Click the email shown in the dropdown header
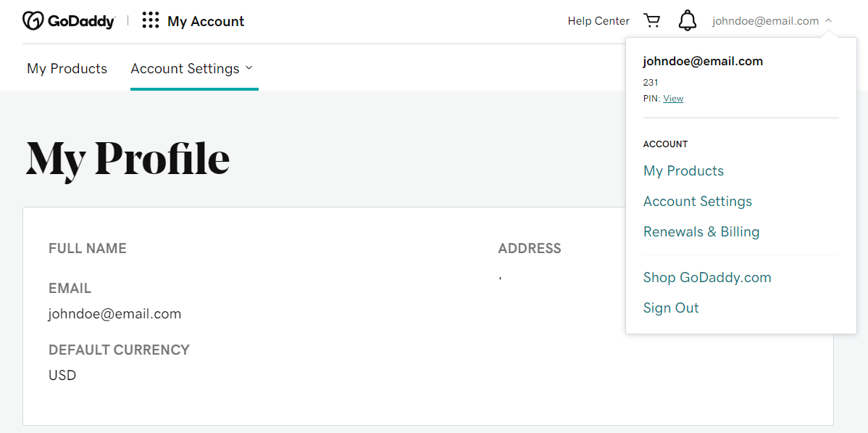This screenshot has height=433, width=868. tap(702, 61)
